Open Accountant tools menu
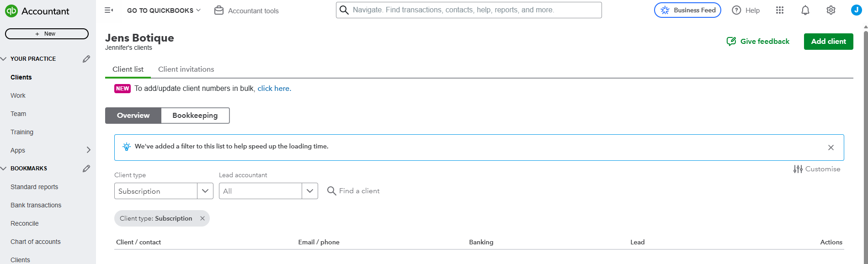The height and width of the screenshot is (264, 868). (246, 11)
